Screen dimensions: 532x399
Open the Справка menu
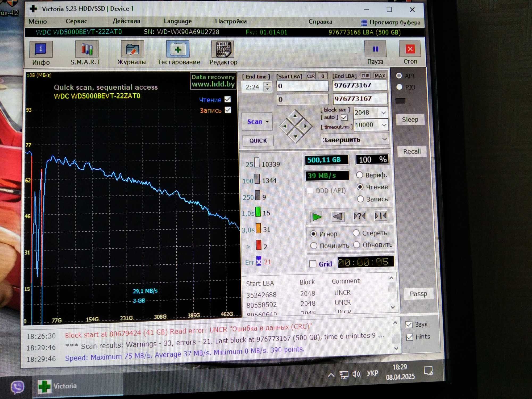(x=320, y=22)
